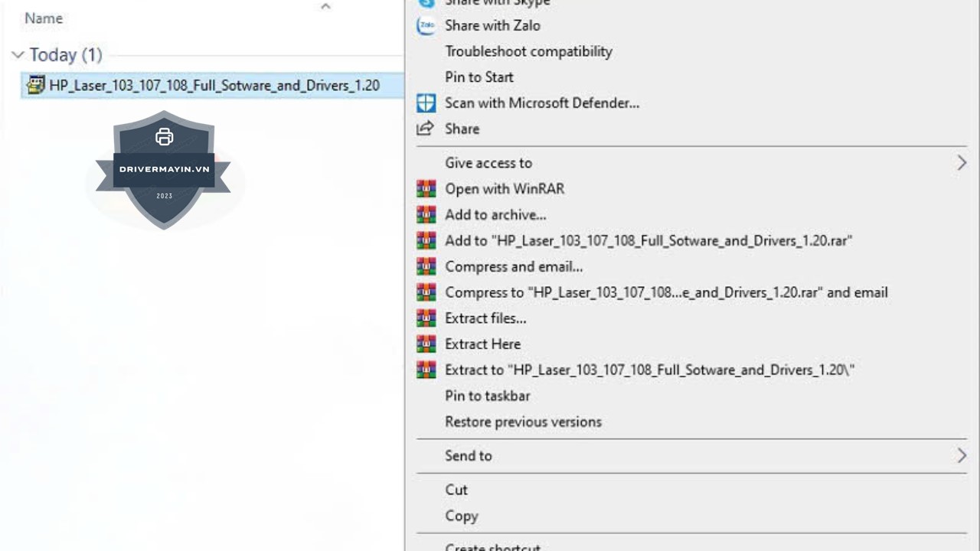Choose Pin to Start from menu
The width and height of the screenshot is (980, 551).
point(479,77)
